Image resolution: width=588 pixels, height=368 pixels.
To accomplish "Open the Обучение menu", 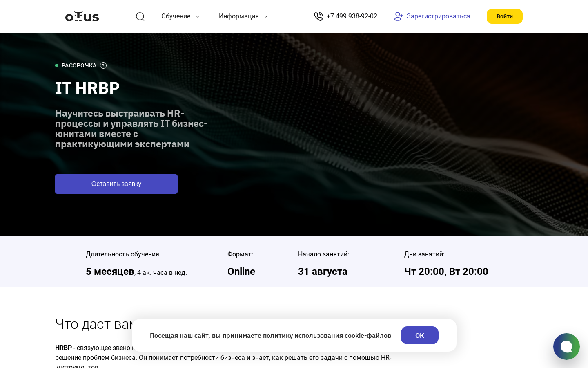I will coord(176,16).
